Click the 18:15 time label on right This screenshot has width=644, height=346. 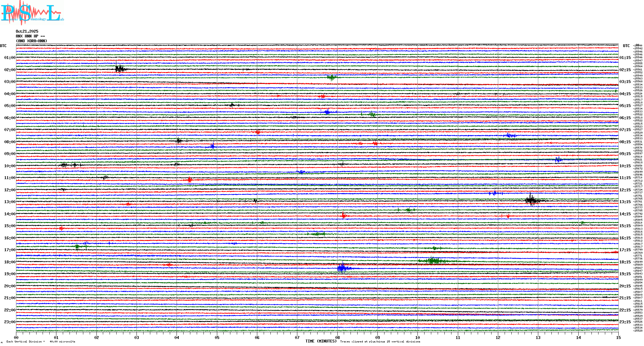point(625,262)
